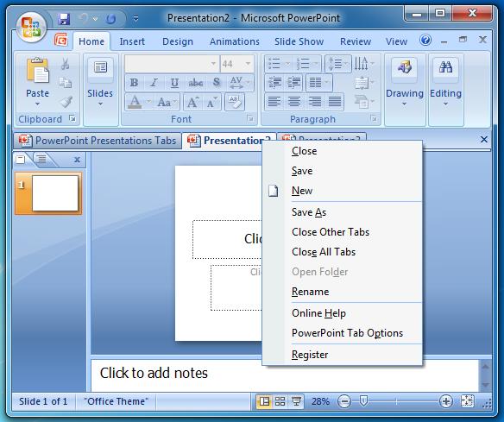This screenshot has height=422, width=504.
Task: Toggle Italic formatting
Action: point(154,83)
